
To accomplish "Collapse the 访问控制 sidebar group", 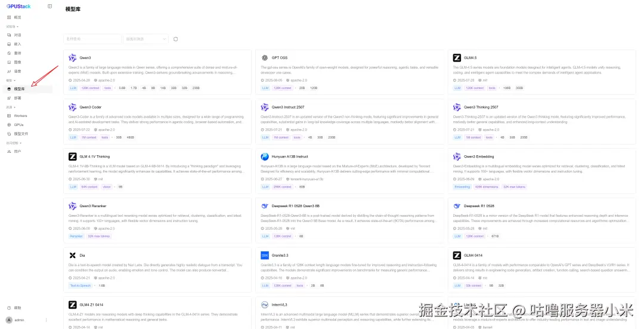I will coord(14,143).
